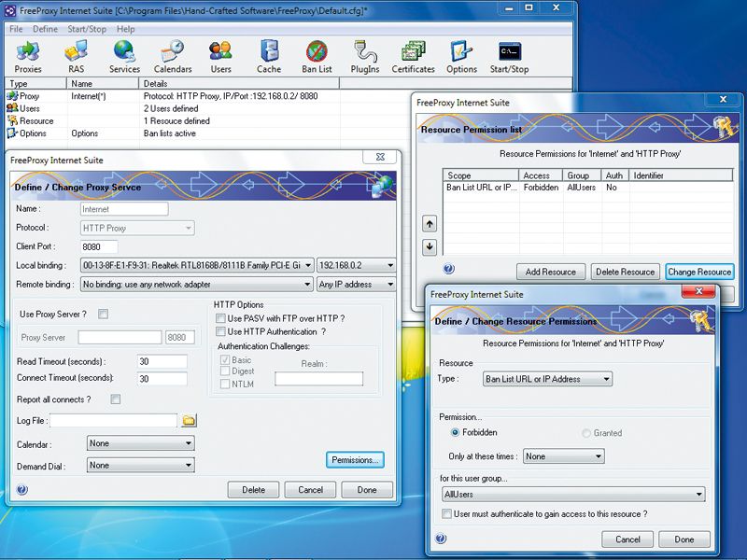Toggle the Basic authentication challenge checkbox
This screenshot has width=747, height=560.
tap(225, 360)
